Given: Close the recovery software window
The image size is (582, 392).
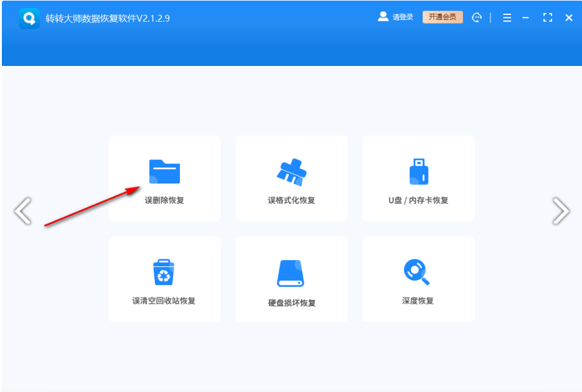Looking at the screenshot, I should [x=569, y=17].
